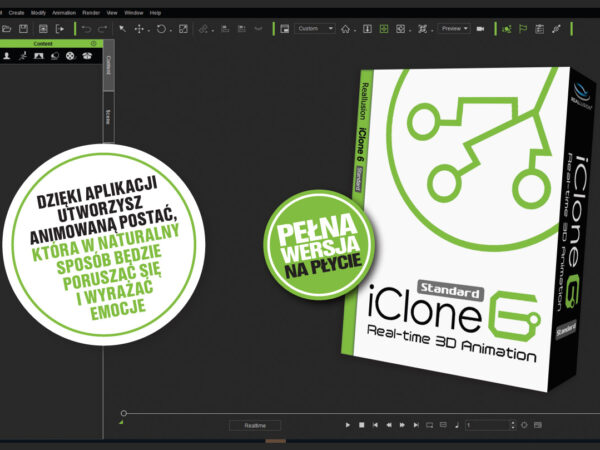Click the timeline playhead start marker

(124, 412)
